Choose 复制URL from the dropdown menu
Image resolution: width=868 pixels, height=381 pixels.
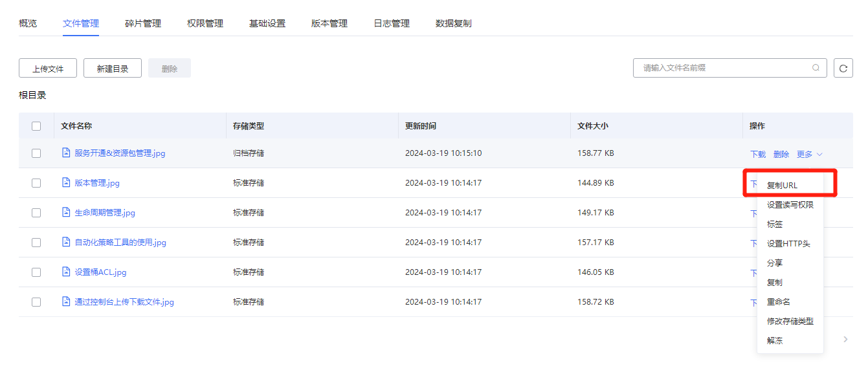pyautogui.click(x=782, y=185)
